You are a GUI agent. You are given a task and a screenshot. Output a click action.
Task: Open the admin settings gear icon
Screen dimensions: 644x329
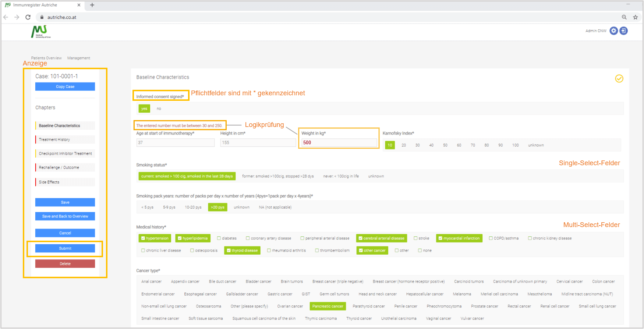[x=613, y=31]
